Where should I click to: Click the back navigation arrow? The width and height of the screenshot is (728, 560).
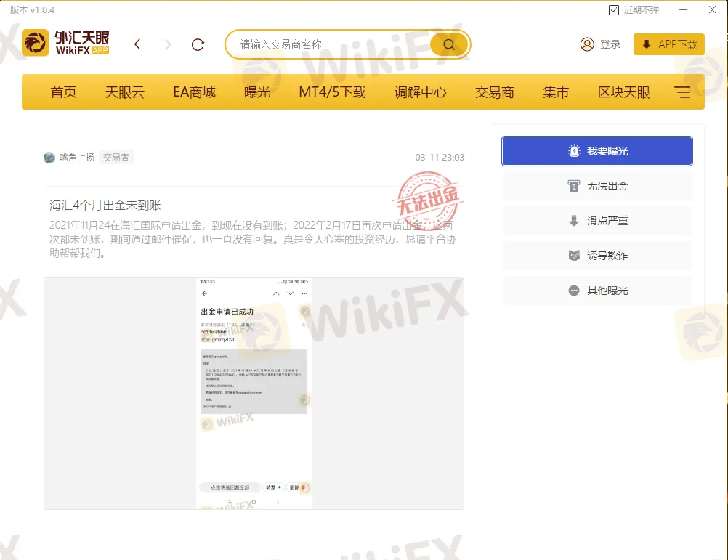(137, 44)
